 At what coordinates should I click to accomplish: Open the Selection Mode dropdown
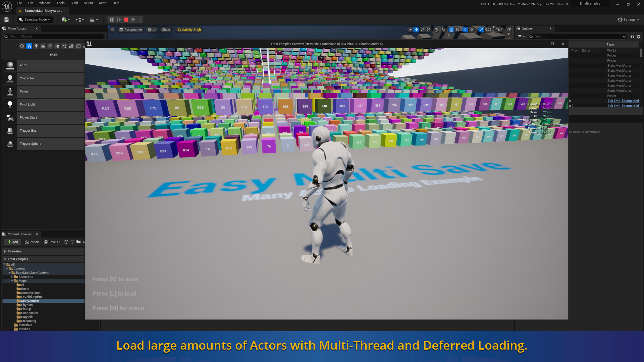coord(35,20)
